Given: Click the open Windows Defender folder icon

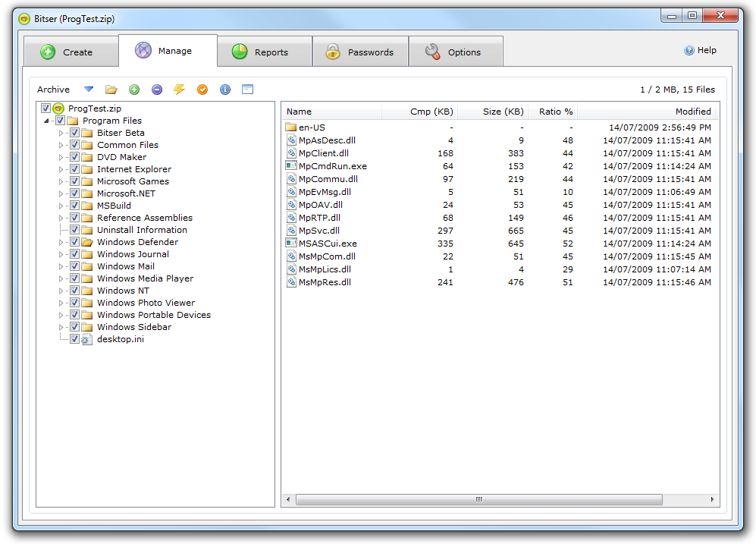Looking at the screenshot, I should click(x=87, y=242).
